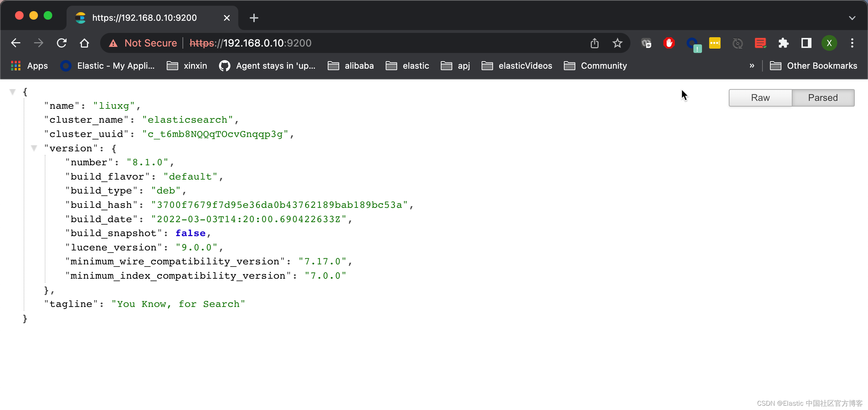Viewport: 868px width, 410px height.
Task: Open the tab search dropdown arrow
Action: pos(852,18)
